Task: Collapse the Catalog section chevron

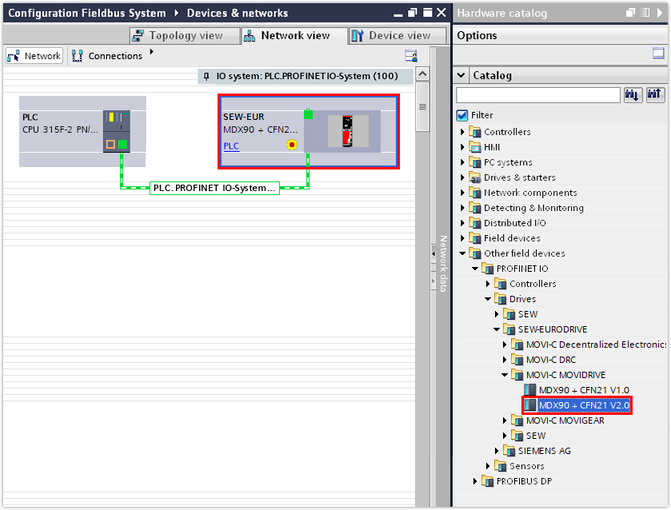Action: point(461,75)
